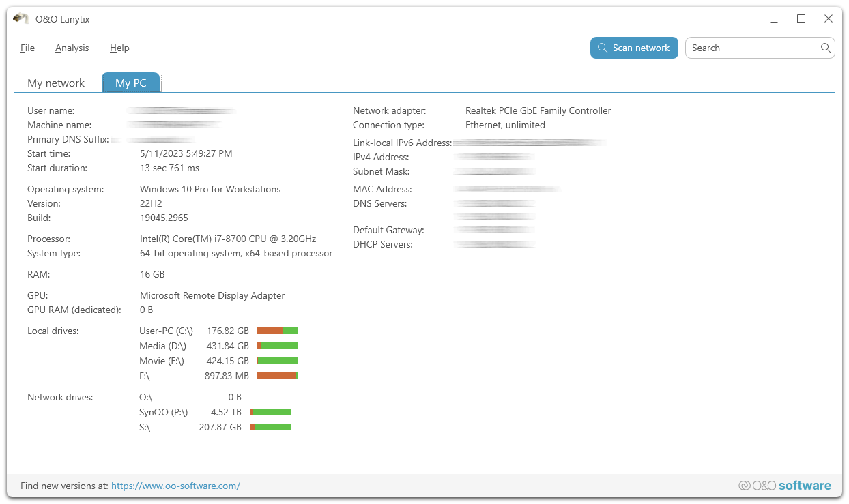The image size is (849, 504).
Task: Click the "Link-local IPv6 Address:" label
Action: 403,143
